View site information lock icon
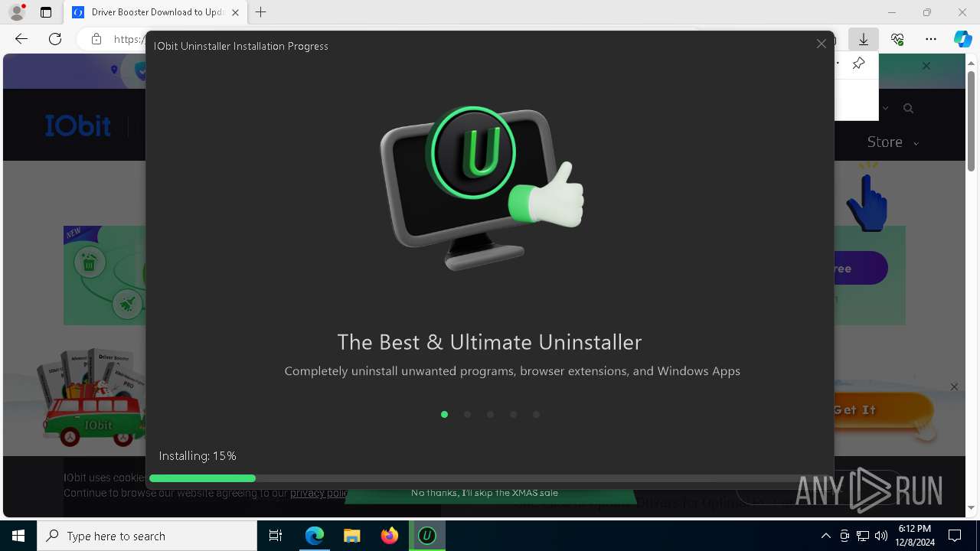This screenshot has width=980, height=551. [x=96, y=39]
